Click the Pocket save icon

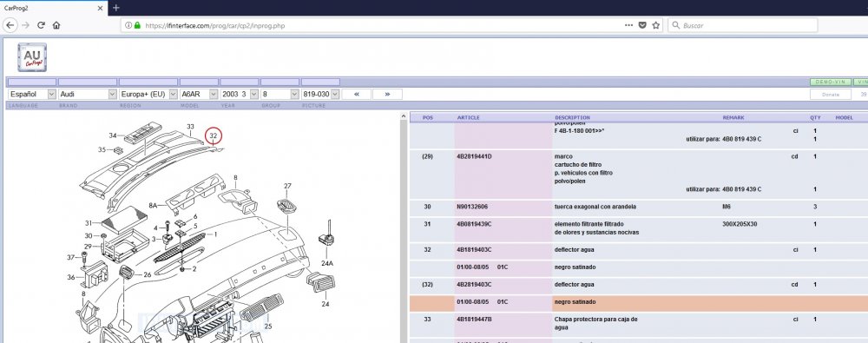(x=642, y=25)
